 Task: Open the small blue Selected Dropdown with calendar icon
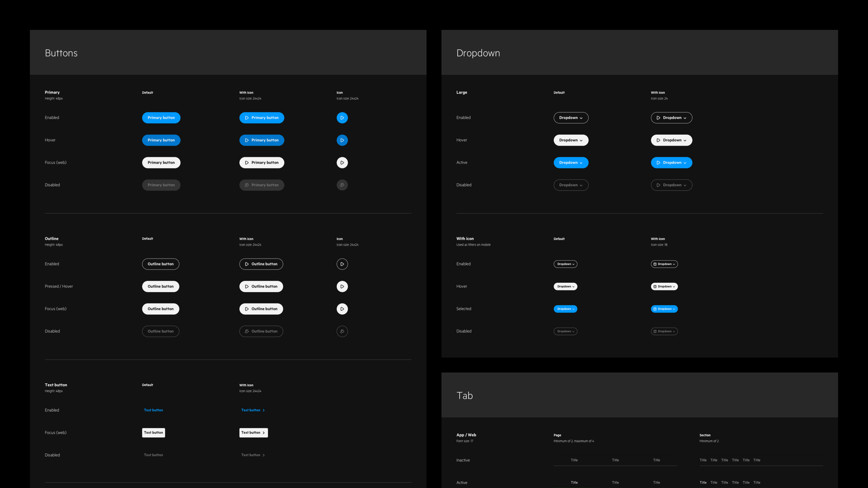(x=664, y=309)
